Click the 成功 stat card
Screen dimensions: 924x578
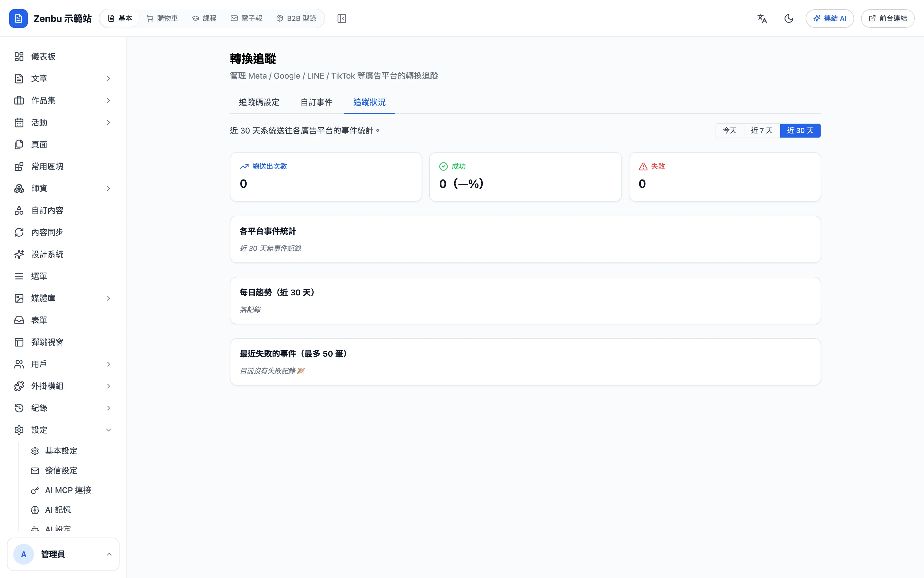coord(526,177)
